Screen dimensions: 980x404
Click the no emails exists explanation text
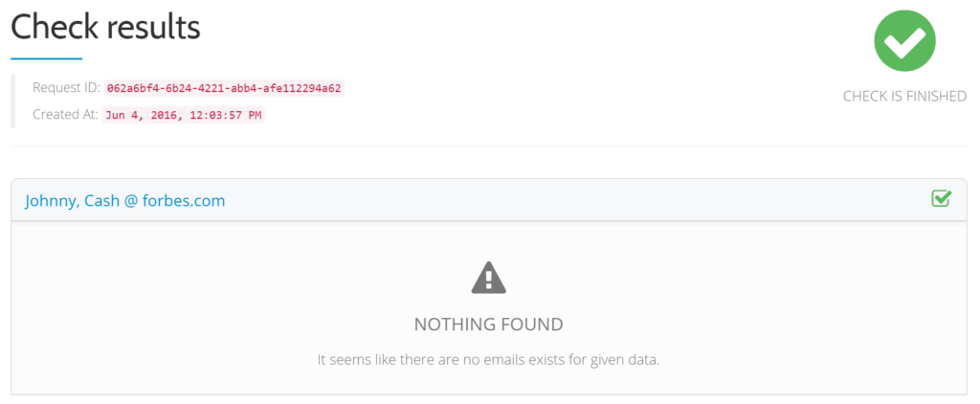[489, 360]
